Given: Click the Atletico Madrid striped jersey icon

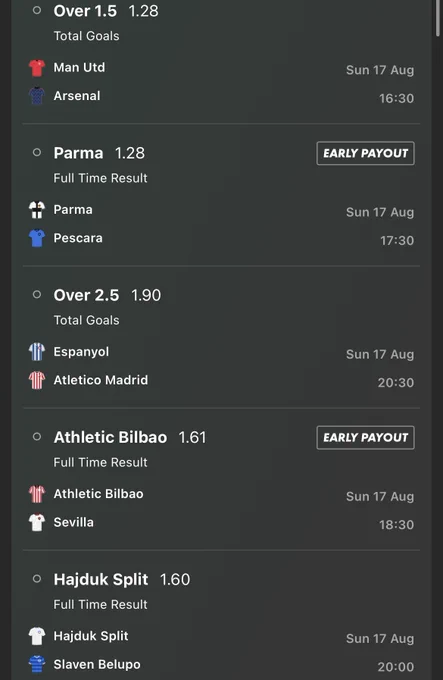Looking at the screenshot, I should pyautogui.click(x=37, y=380).
